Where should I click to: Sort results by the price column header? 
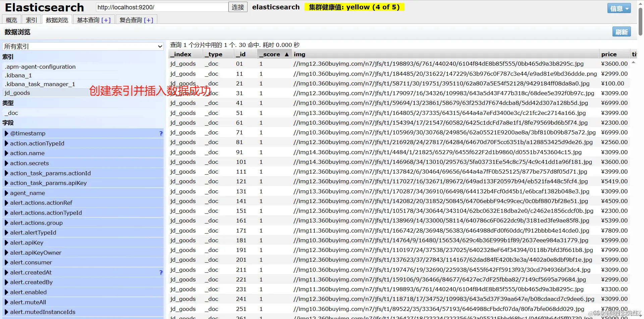(614, 54)
